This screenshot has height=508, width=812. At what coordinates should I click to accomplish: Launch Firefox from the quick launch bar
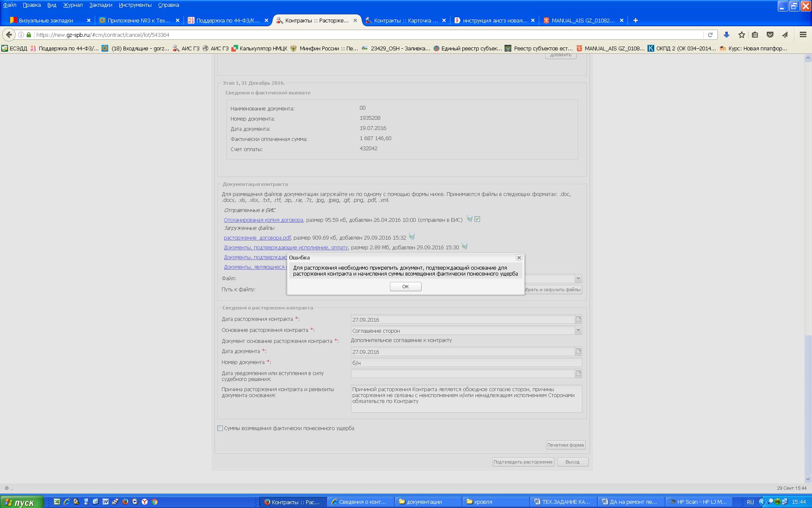click(125, 502)
